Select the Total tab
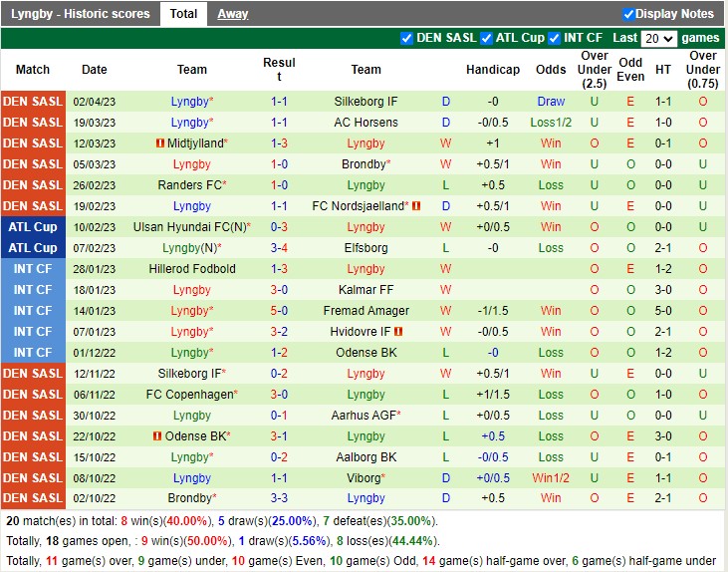Viewport: 728px width, 572px height. coord(183,14)
